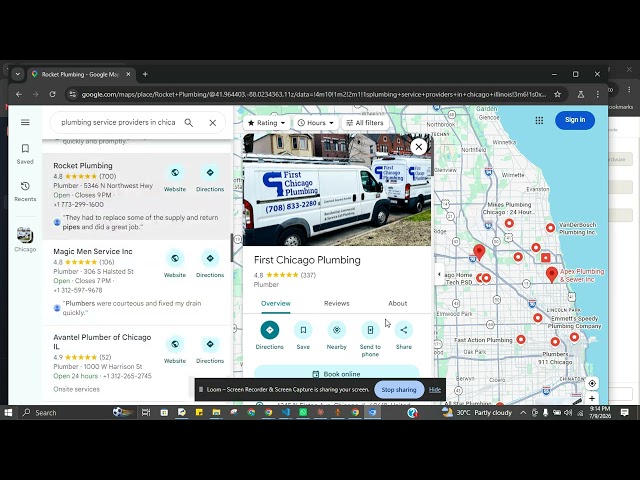This screenshot has width=640, height=480.
Task: Search Nearby First Chicago Plumbing
Action: pyautogui.click(x=336, y=330)
